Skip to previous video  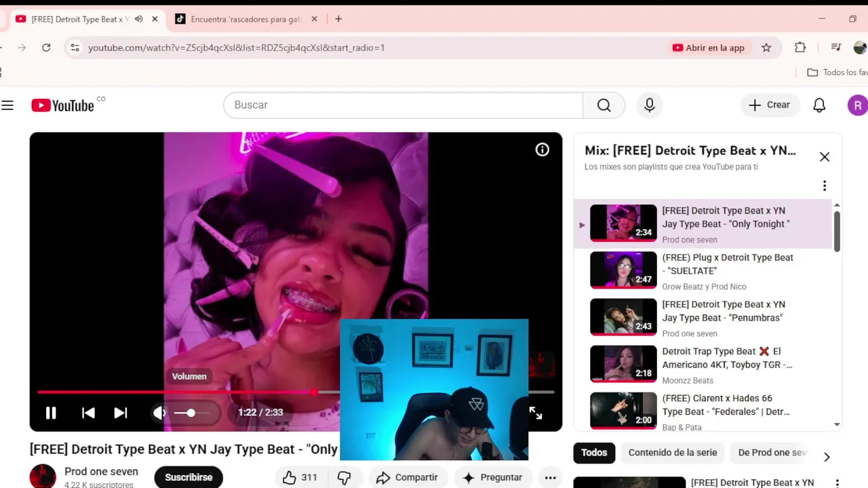click(x=88, y=413)
